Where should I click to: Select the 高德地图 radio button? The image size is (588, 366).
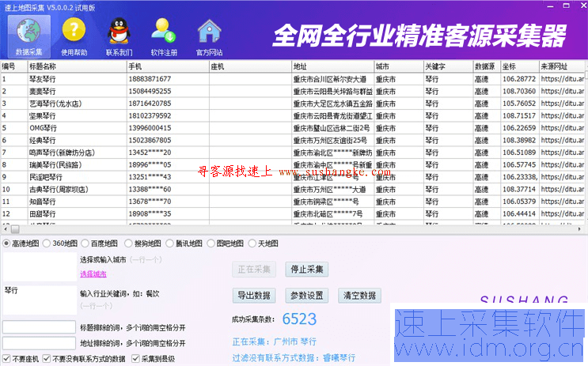click(6, 243)
